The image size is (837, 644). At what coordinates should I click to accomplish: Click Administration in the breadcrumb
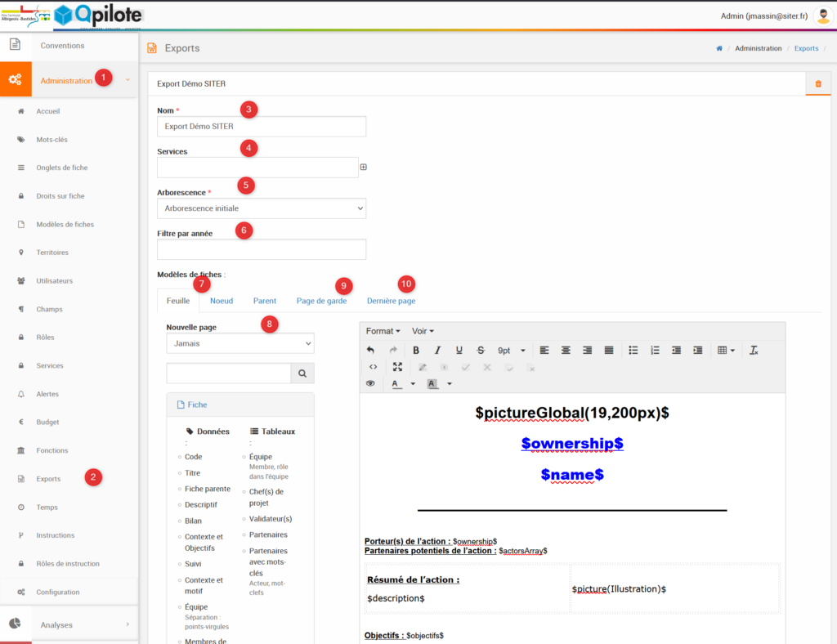coord(758,48)
